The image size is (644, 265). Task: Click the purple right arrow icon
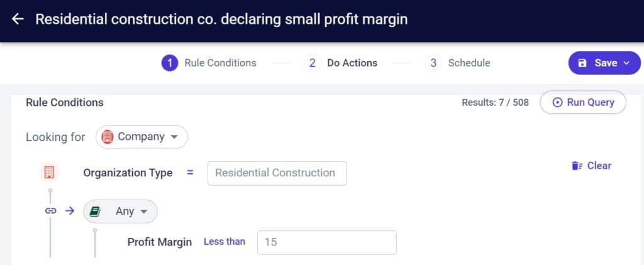(70, 211)
